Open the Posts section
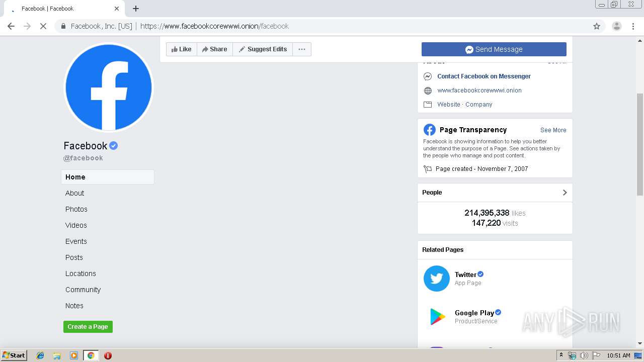Viewport: 644px width, 362px height. click(74, 257)
